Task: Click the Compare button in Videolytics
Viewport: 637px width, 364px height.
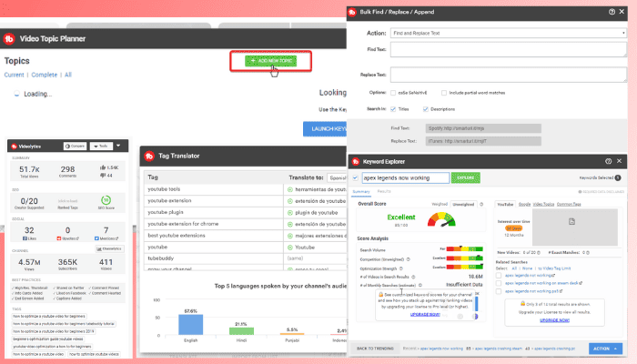Action: 76,146
